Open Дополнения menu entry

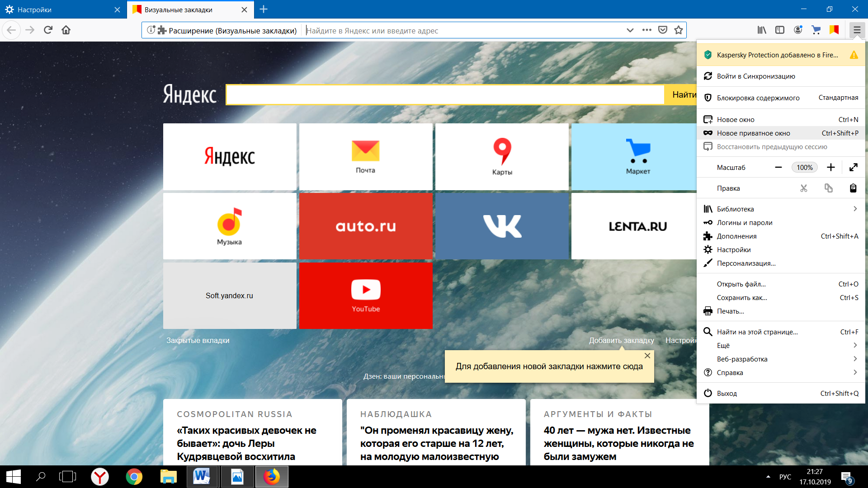click(x=781, y=236)
